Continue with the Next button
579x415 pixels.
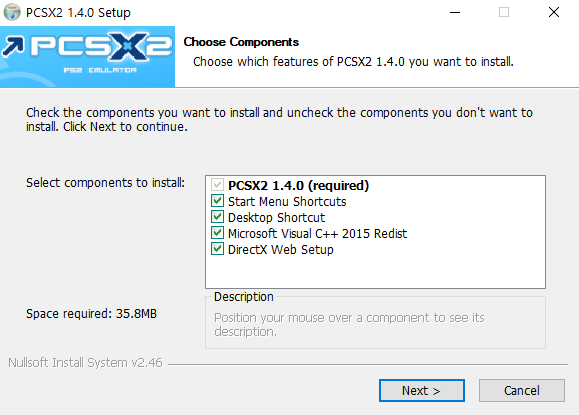pos(422,390)
